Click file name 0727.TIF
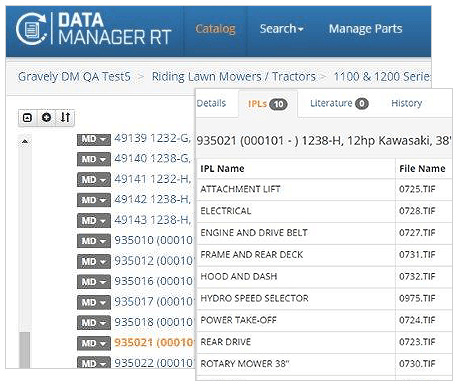The width and height of the screenshot is (458, 386). tap(417, 233)
